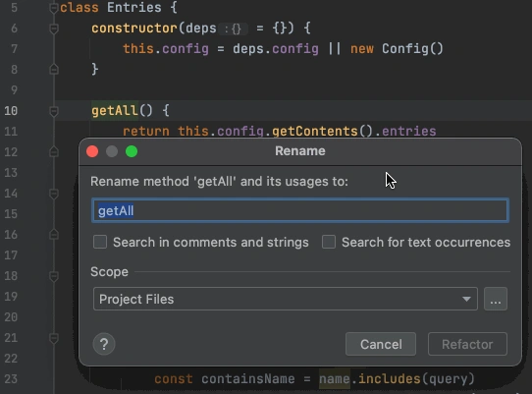This screenshot has width=532, height=394.
Task: Click the Refactor button
Action: point(467,344)
